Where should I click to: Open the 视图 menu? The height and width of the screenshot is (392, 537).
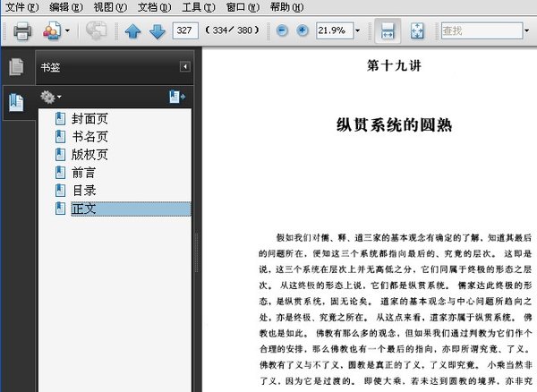(x=105, y=6)
